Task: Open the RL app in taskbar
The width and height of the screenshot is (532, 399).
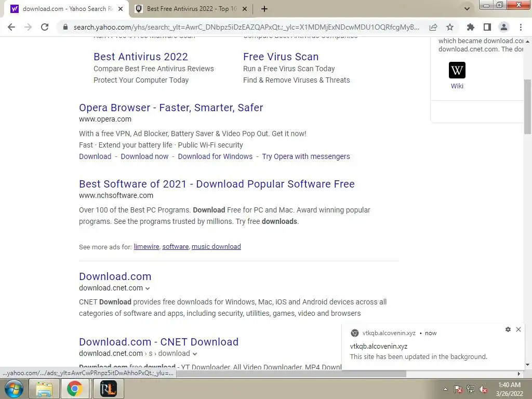Action: tap(108, 389)
